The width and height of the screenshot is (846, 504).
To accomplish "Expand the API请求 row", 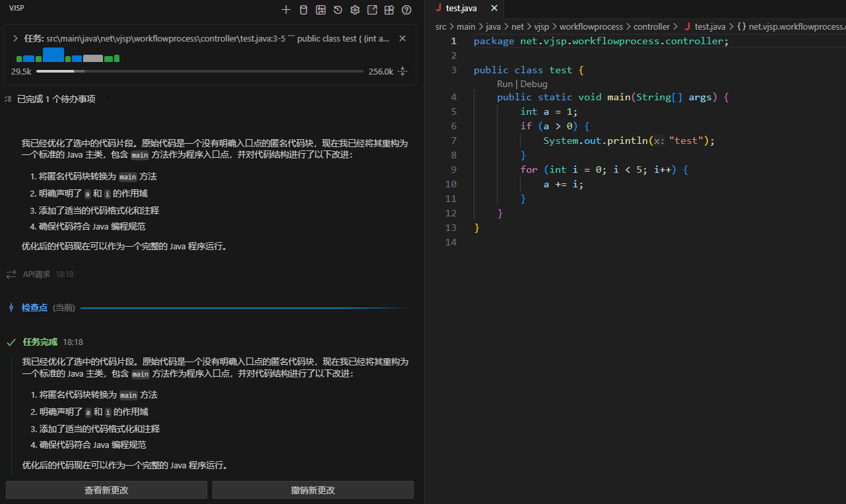I will (x=36, y=274).
